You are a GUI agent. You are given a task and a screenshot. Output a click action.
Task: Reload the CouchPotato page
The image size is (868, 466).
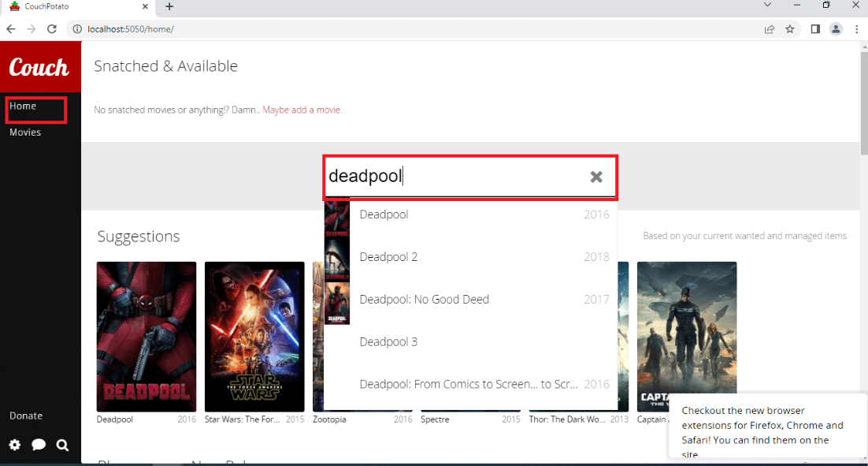pyautogui.click(x=52, y=29)
